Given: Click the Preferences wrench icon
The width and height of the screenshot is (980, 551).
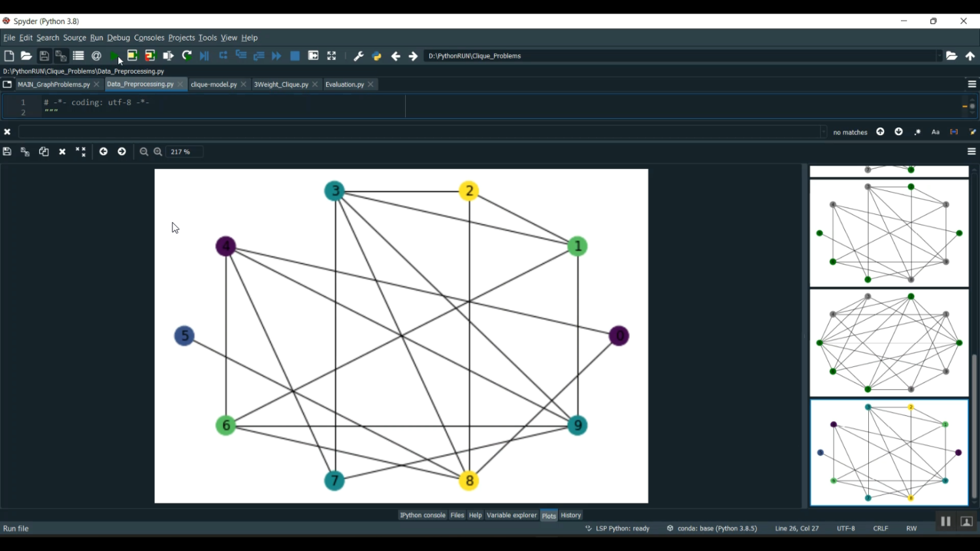Looking at the screenshot, I should tap(359, 56).
